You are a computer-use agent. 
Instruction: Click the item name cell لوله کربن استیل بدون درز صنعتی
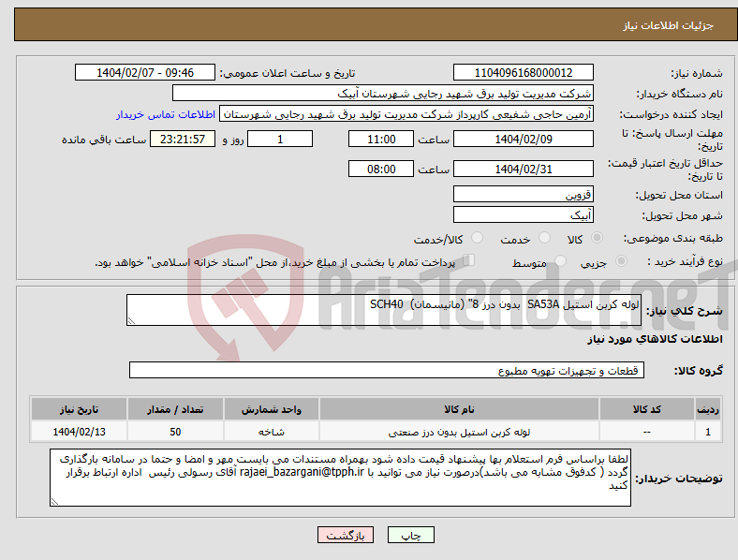pos(459,432)
